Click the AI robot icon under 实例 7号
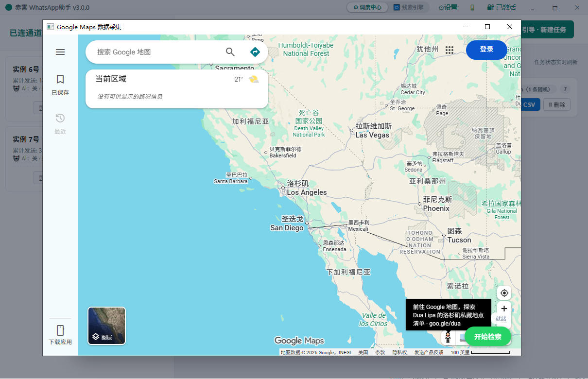The image size is (588, 379). pos(17,158)
